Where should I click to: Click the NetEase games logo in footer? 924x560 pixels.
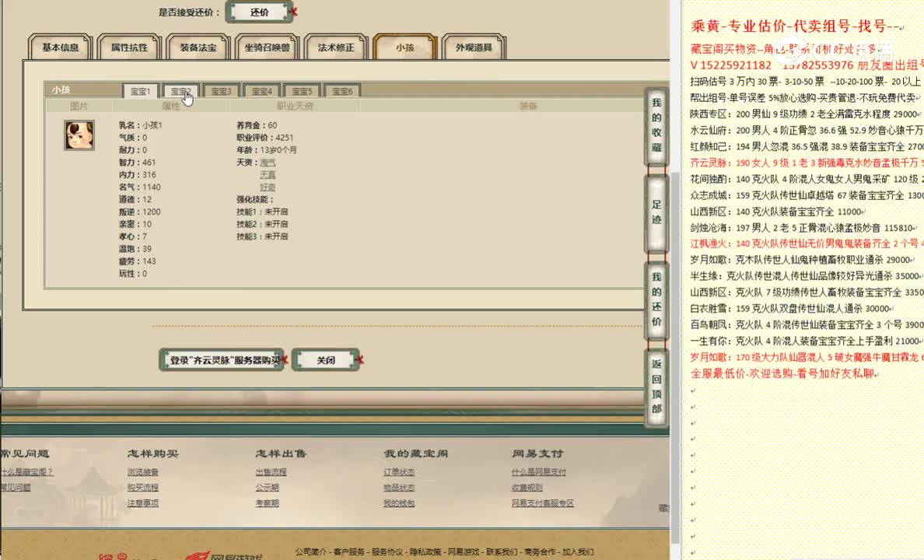(224, 555)
